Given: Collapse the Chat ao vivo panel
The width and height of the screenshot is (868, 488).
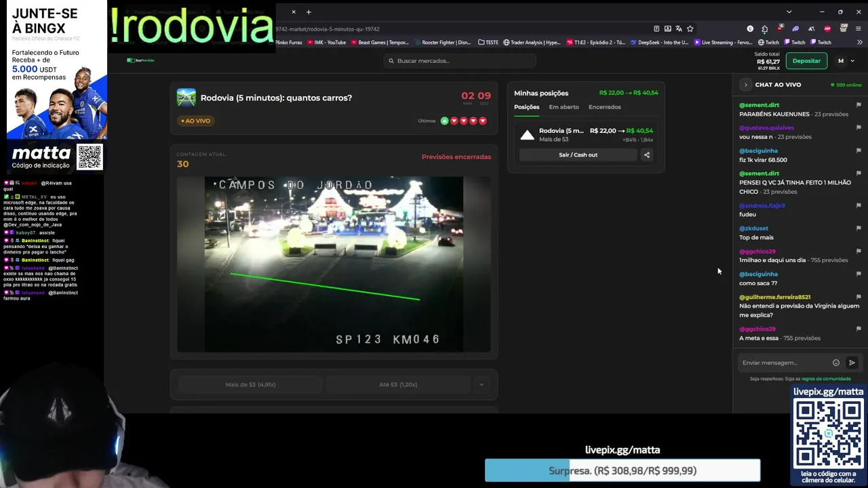Looking at the screenshot, I should (x=745, y=85).
